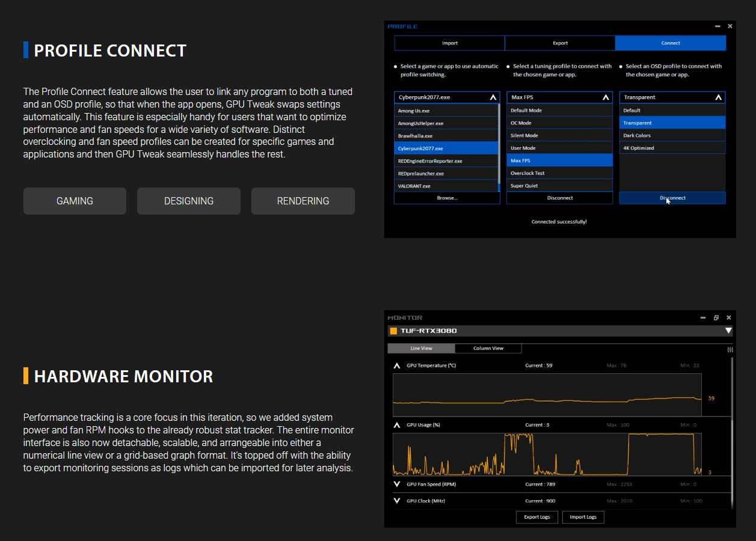Choose 4K Optimized OSD profile

(672, 148)
